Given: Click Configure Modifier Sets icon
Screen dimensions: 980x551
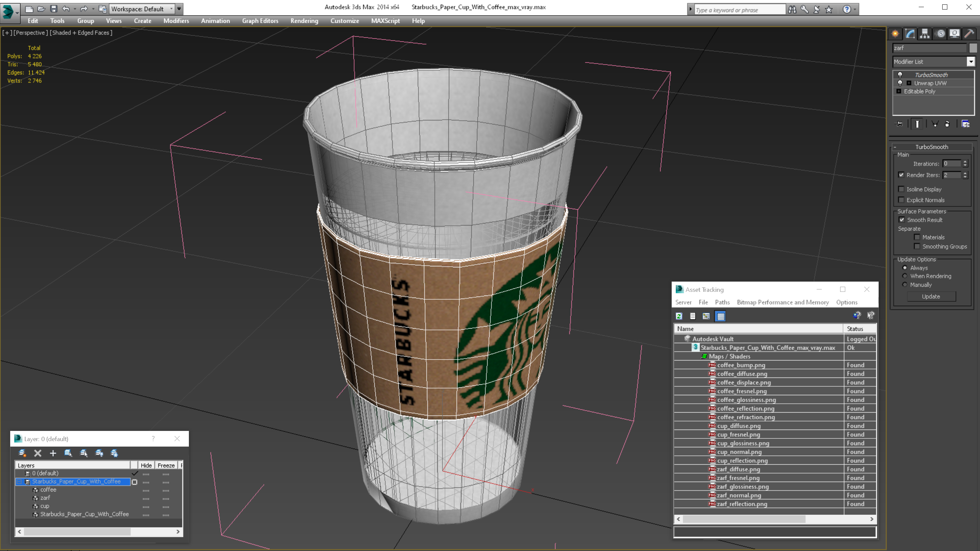Looking at the screenshot, I should click(966, 124).
